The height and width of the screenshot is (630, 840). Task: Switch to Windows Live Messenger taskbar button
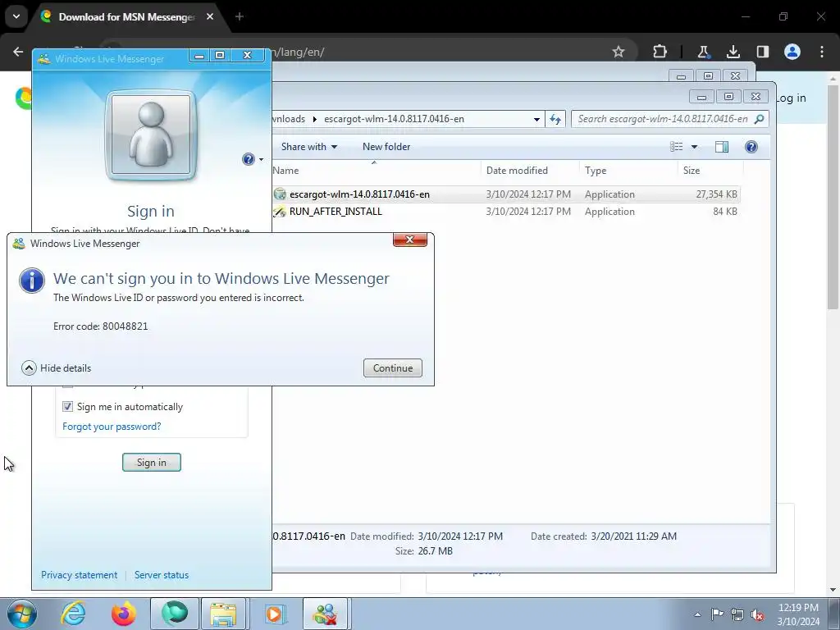pos(326,614)
